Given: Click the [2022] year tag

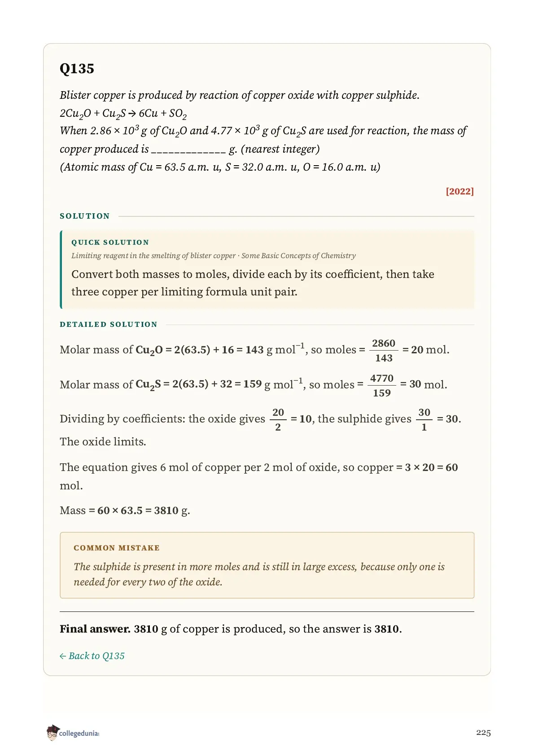Looking at the screenshot, I should [460, 191].
